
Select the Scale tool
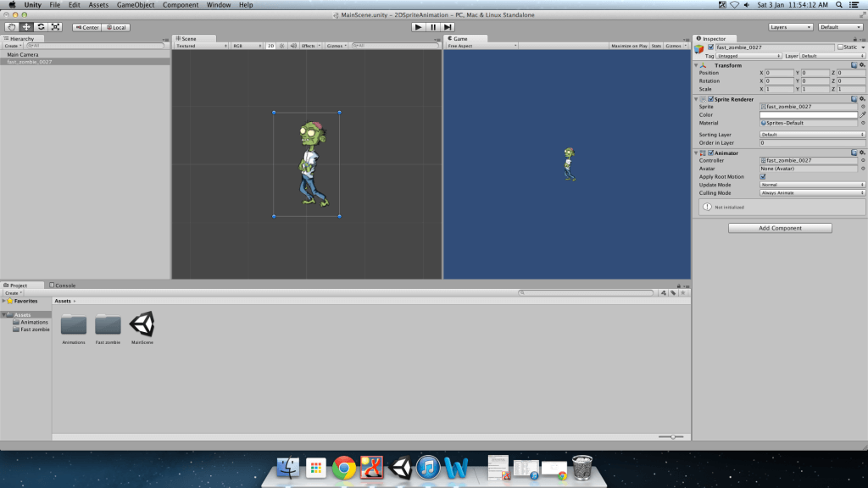pyautogui.click(x=55, y=27)
